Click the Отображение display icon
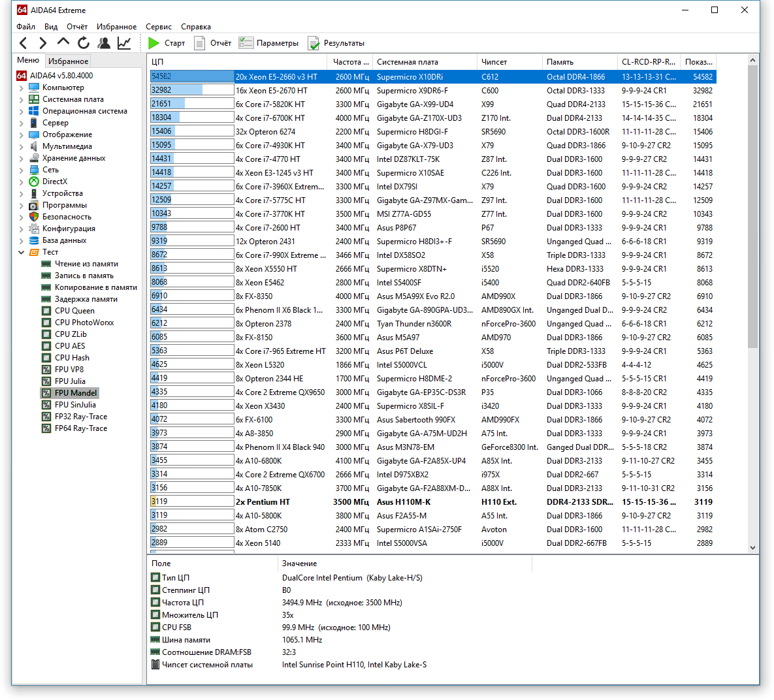The width and height of the screenshot is (774, 700). click(x=34, y=135)
